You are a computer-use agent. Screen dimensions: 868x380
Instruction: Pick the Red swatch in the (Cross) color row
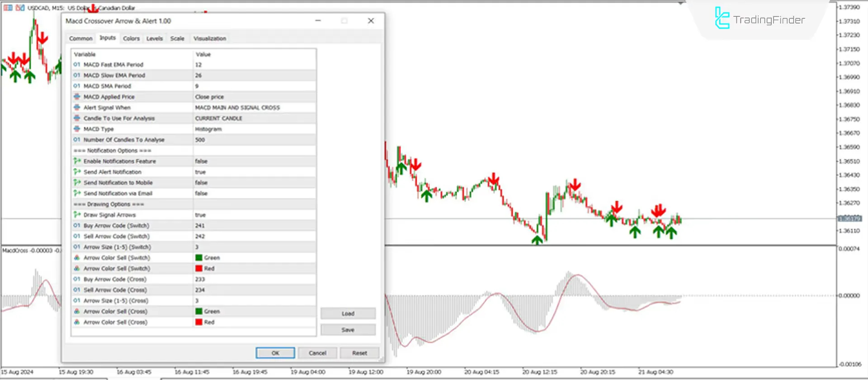[x=198, y=322]
